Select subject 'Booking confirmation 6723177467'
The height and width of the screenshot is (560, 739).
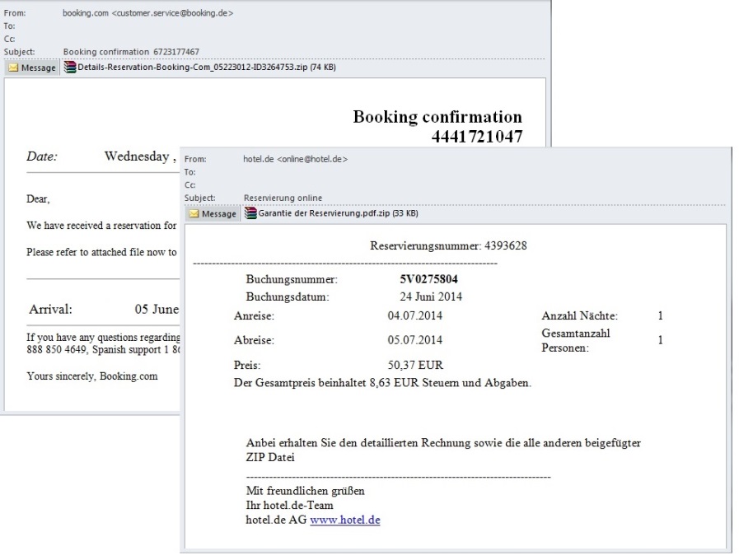click(x=131, y=52)
